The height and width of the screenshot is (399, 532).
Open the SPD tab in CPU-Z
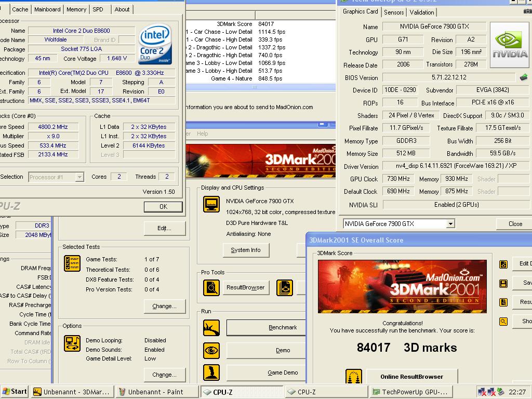(x=98, y=9)
